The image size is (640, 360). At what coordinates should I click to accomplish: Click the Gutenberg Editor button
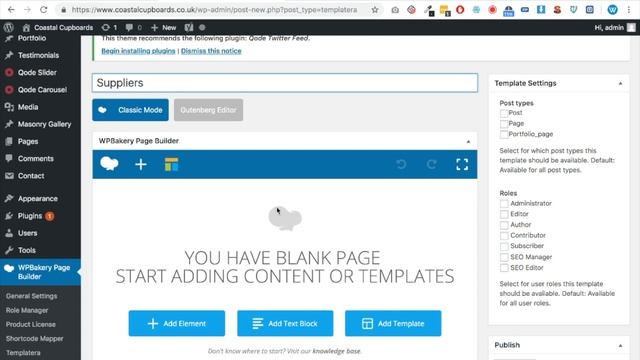click(x=209, y=110)
